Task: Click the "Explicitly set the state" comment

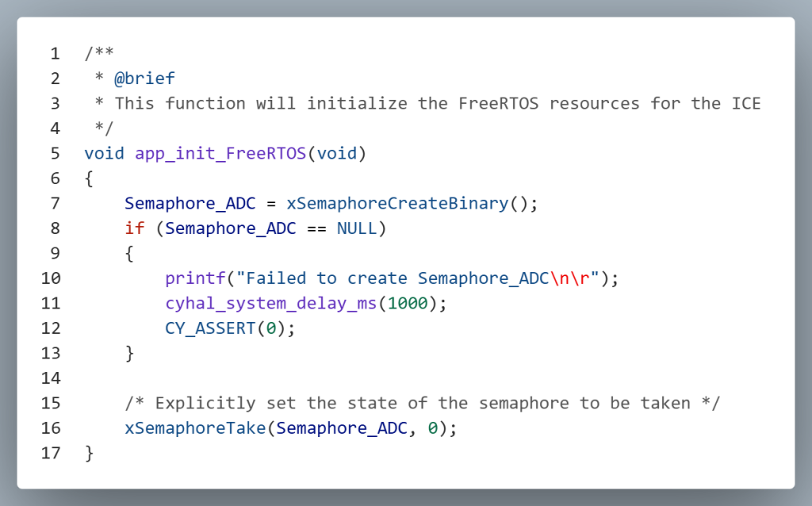Action: click(423, 403)
